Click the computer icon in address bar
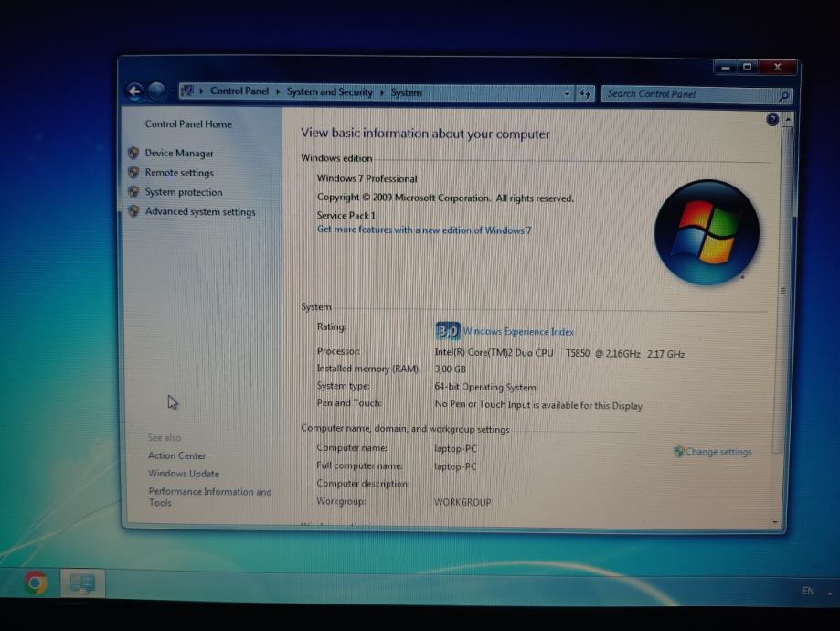 click(187, 91)
